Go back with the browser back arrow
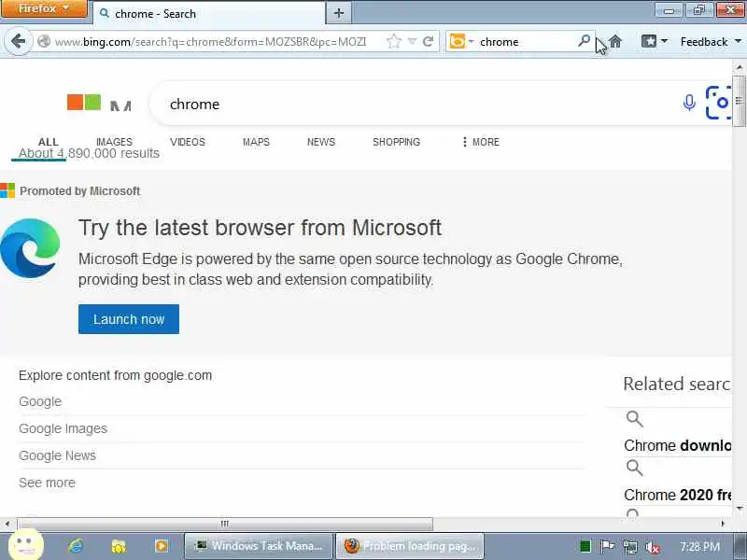 pyautogui.click(x=18, y=41)
